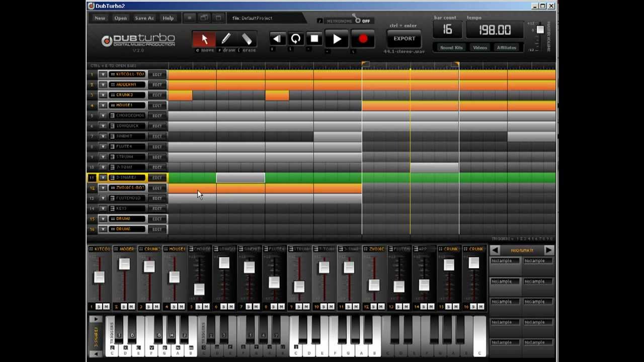Click the bar count field showing 16
The width and height of the screenshot is (644, 362).
[x=447, y=30]
